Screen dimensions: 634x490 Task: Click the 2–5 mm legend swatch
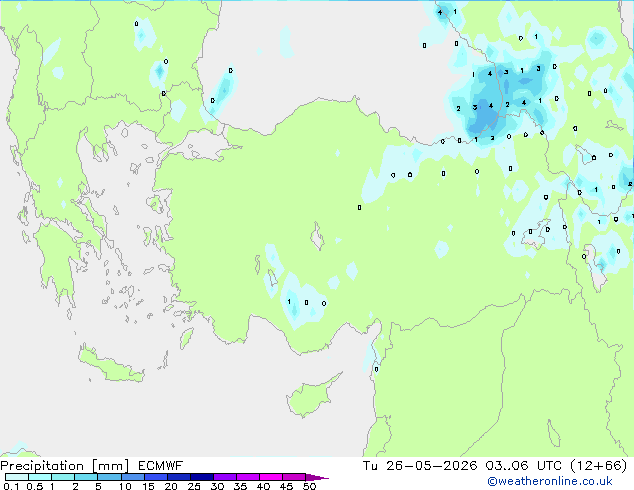click(86, 477)
